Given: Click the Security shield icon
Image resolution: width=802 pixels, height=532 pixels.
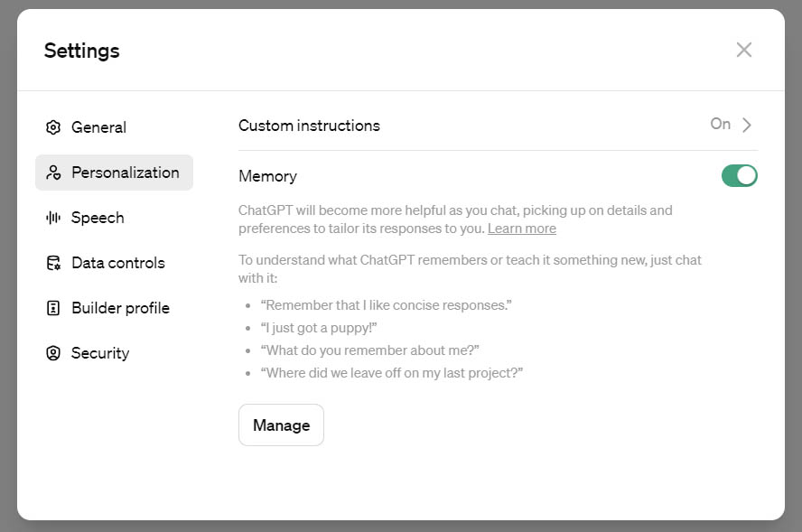Looking at the screenshot, I should 53,353.
